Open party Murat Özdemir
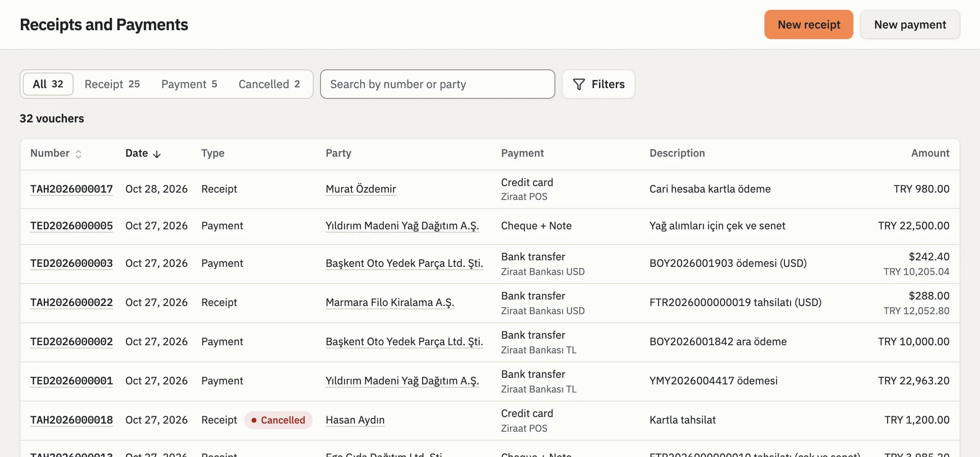This screenshot has height=457, width=980. (x=361, y=189)
